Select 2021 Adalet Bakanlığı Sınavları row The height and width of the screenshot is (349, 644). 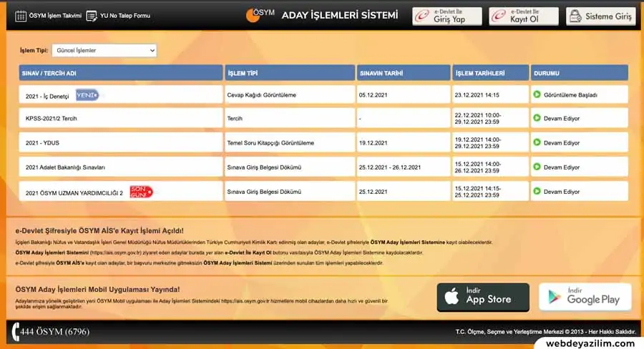point(323,167)
